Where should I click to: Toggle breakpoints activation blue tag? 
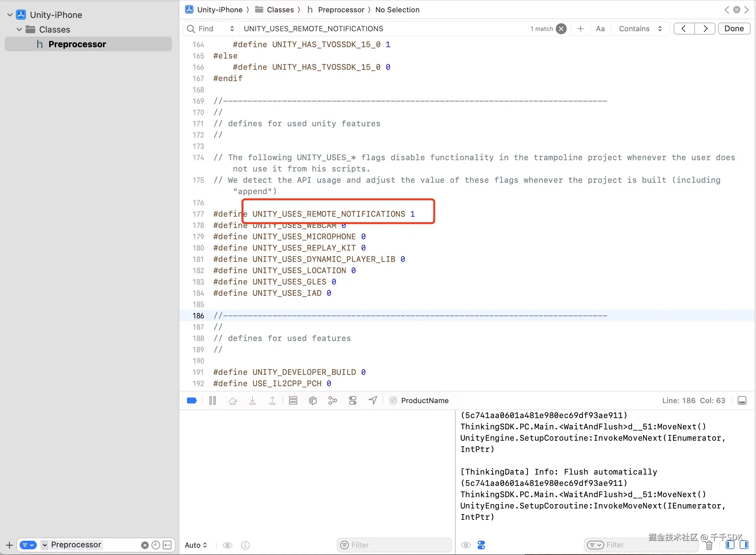(192, 400)
